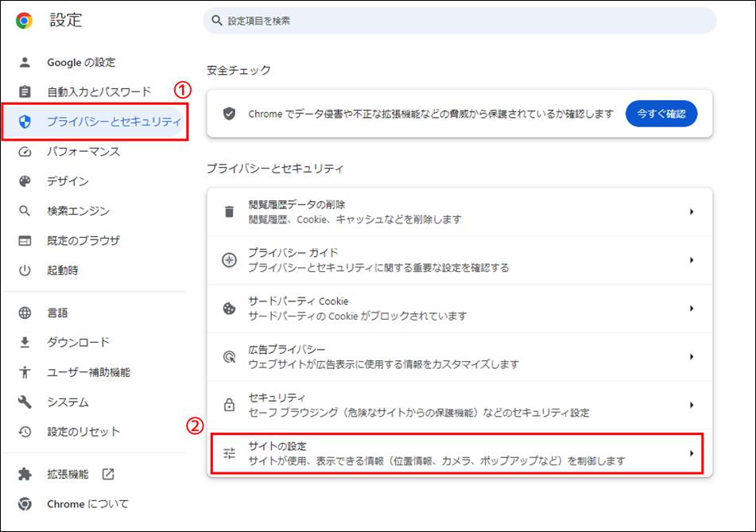Click the puzzle piece icon for 拡張機能
This screenshot has width=756, height=532.
pos(25,474)
